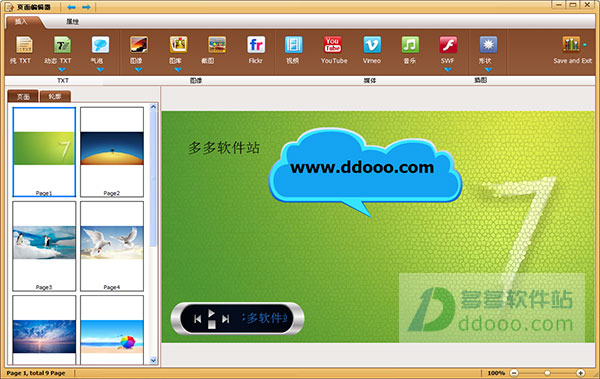Insert a YouTube video
The height and width of the screenshot is (379, 600).
[x=333, y=50]
